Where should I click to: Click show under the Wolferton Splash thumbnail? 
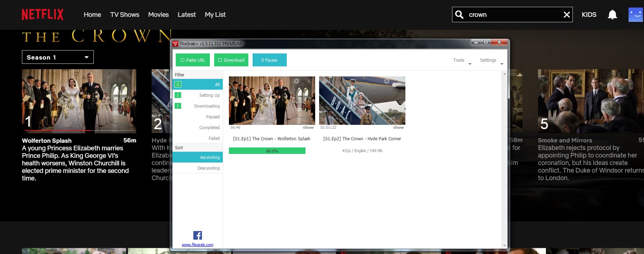308,127
